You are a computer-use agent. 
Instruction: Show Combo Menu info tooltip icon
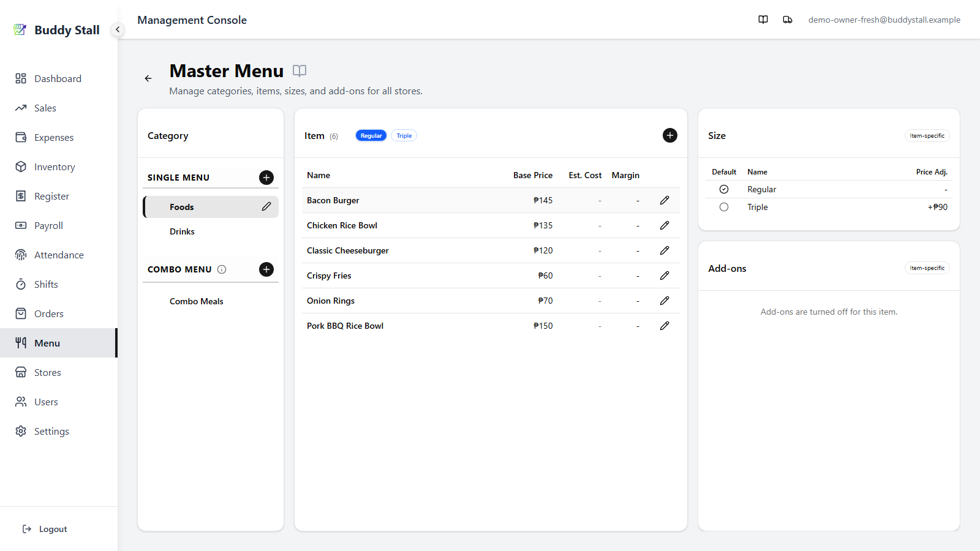point(222,269)
